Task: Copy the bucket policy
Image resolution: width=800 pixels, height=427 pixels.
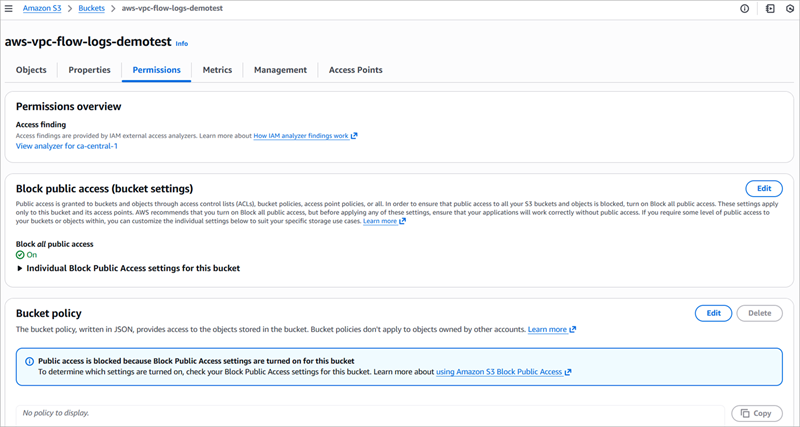Action: point(757,413)
